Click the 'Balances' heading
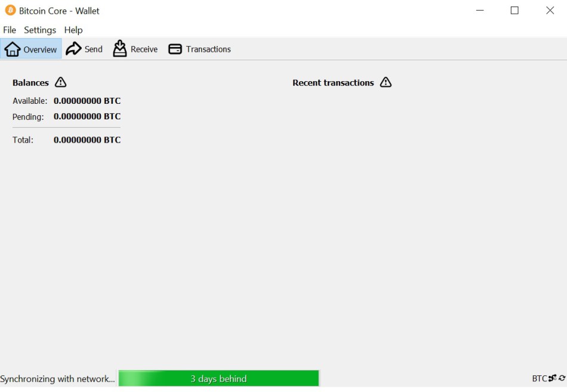The height and width of the screenshot is (392, 567). (x=30, y=83)
